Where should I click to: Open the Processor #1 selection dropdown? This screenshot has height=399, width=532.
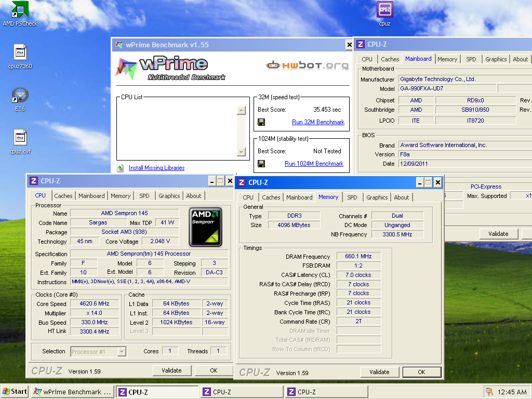(x=122, y=352)
